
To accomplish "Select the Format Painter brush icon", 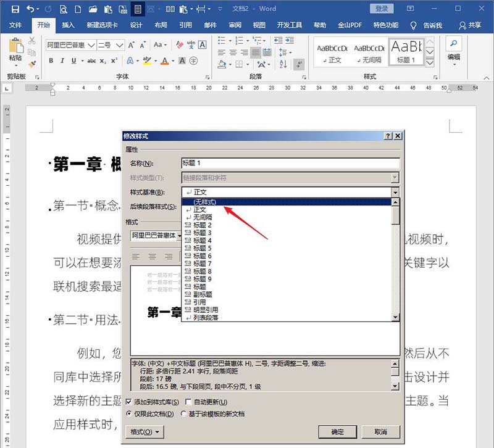I will pos(32,64).
